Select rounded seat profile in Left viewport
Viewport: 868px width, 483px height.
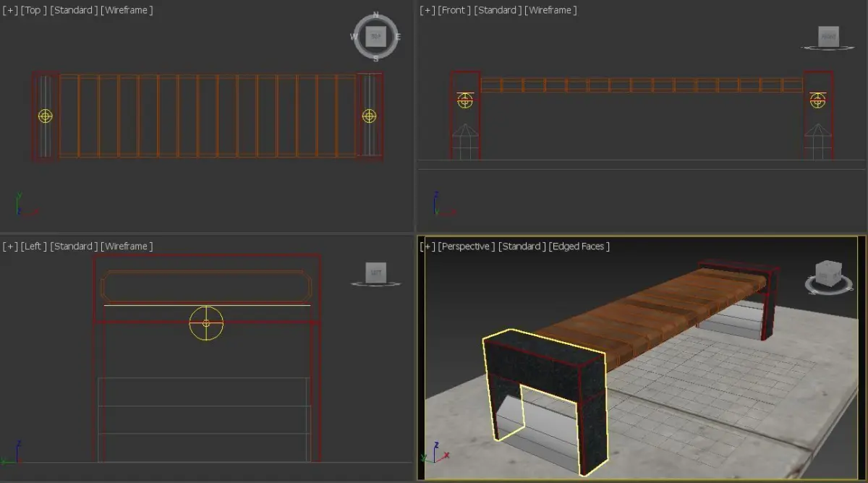(207, 287)
